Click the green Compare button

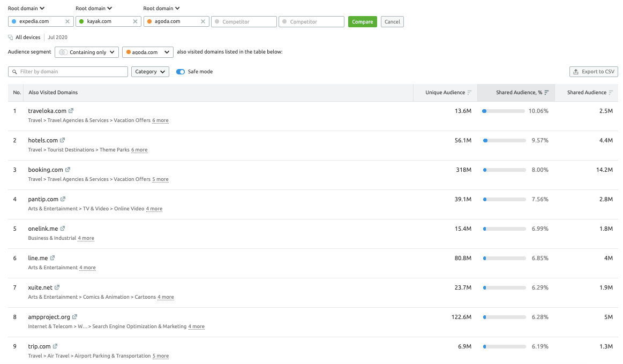pos(362,21)
